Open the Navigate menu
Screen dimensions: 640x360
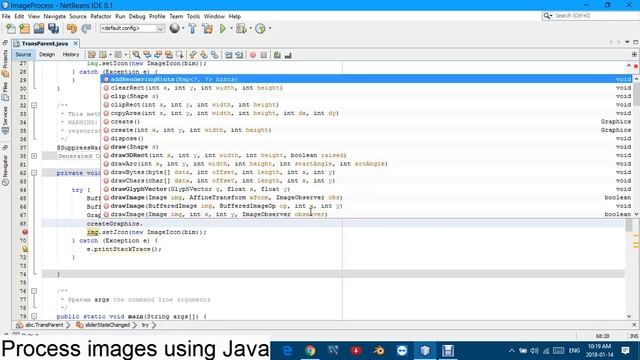55,16
